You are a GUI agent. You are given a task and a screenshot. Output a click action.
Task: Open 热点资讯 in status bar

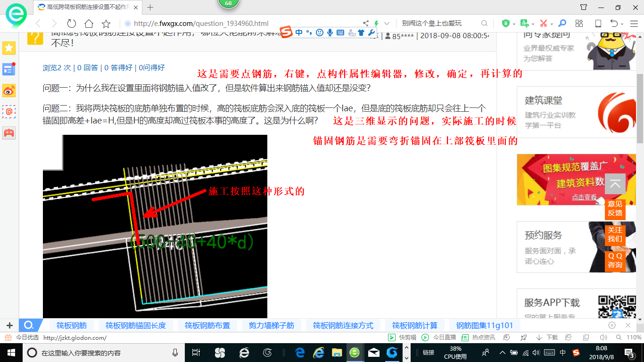478,337
